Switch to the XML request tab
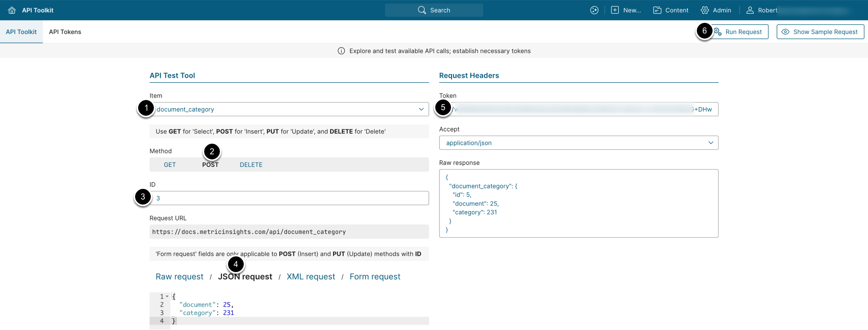Image resolution: width=868 pixels, height=330 pixels. point(311,277)
